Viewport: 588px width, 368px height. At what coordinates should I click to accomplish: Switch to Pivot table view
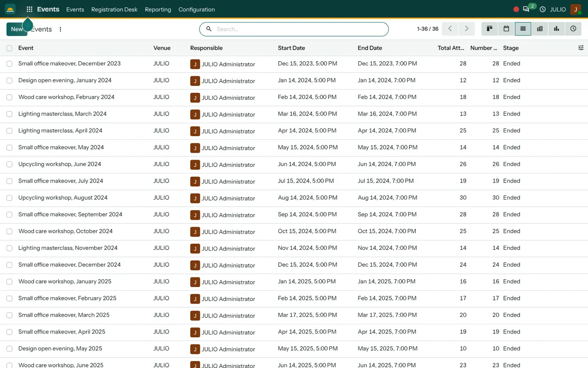(x=540, y=29)
